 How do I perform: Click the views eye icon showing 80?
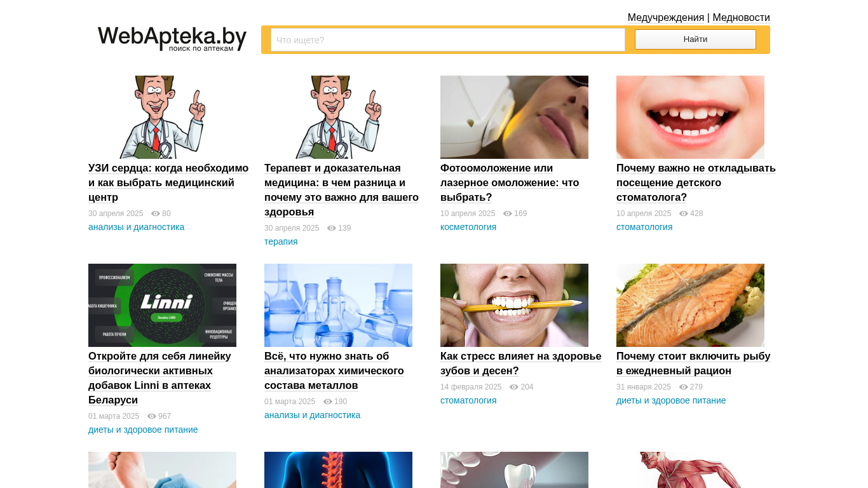pyautogui.click(x=156, y=213)
